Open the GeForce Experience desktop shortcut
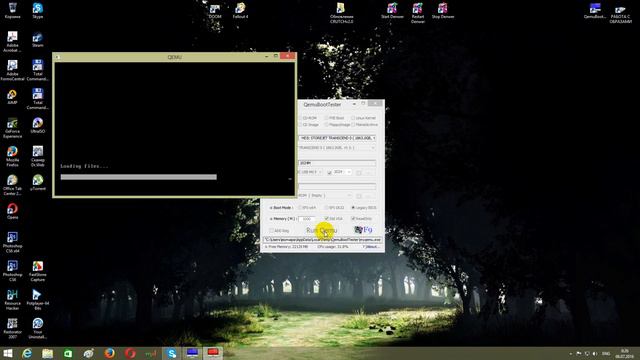640x360 pixels. pyautogui.click(x=12, y=128)
